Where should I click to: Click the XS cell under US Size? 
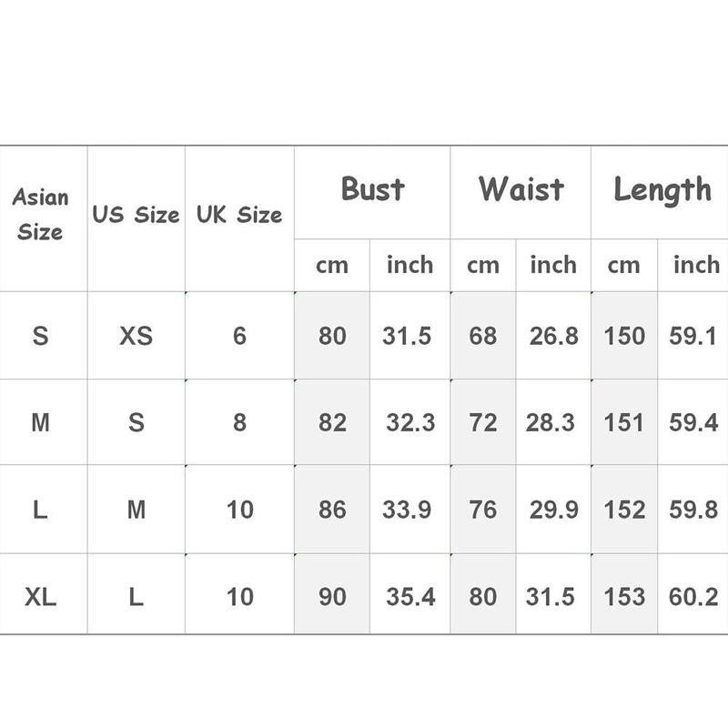[136, 336]
